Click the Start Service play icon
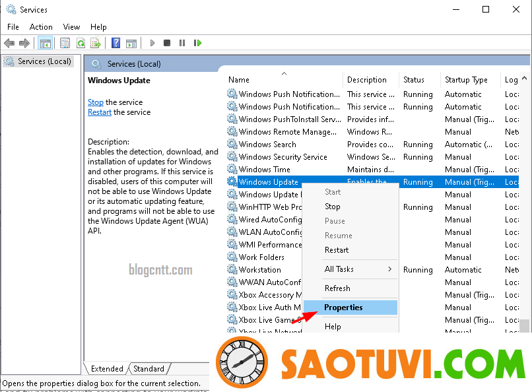 tap(152, 43)
